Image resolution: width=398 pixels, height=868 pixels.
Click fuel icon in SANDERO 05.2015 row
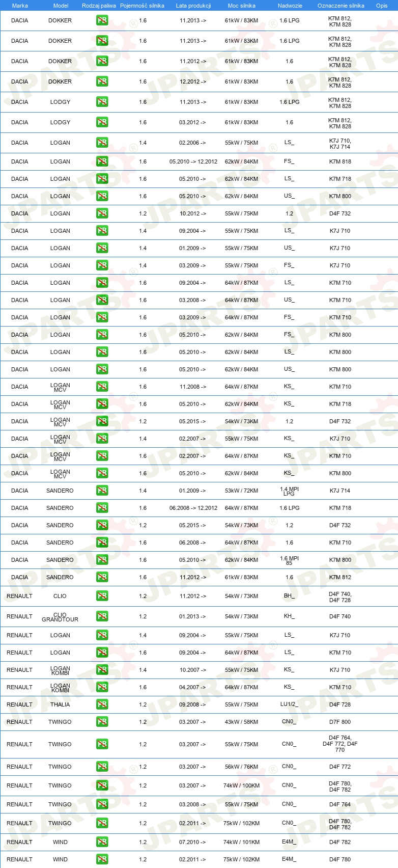pos(102,525)
